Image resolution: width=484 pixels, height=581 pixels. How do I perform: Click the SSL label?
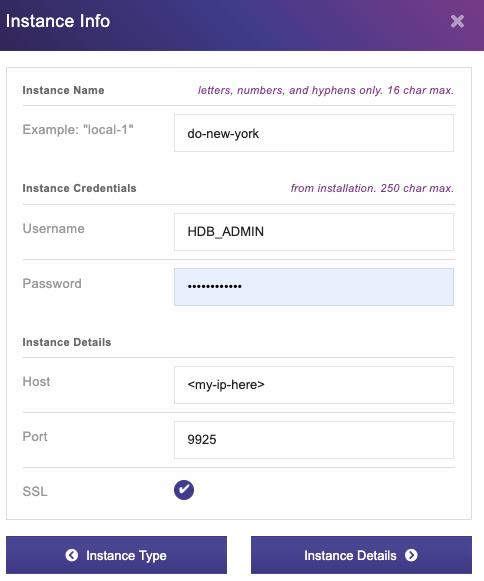click(x=35, y=491)
